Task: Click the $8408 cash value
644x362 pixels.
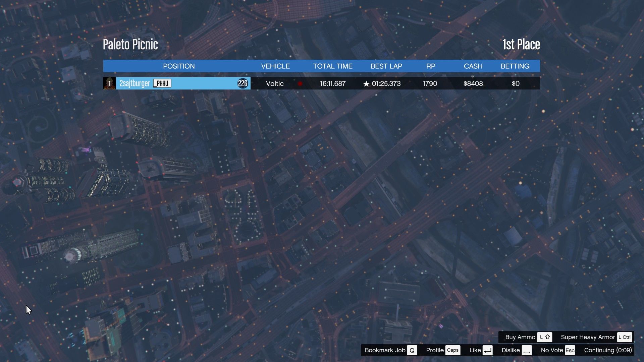Action: coord(473,83)
